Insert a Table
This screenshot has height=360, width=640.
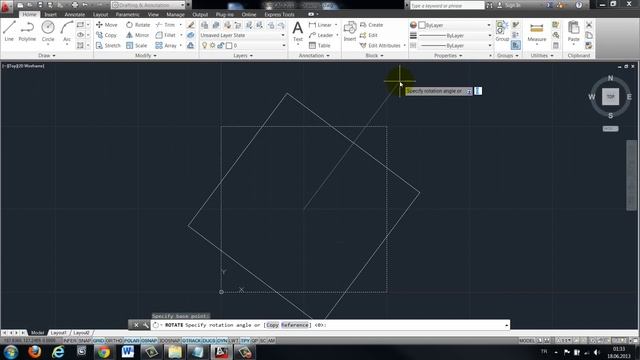pos(320,46)
